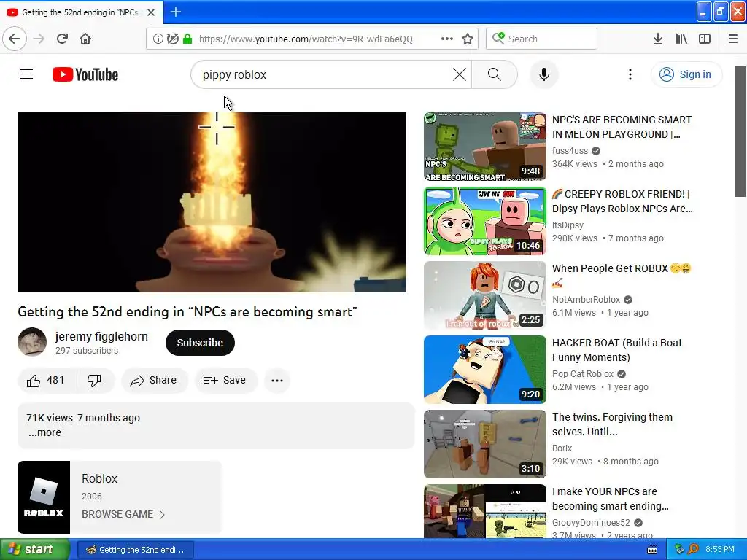This screenshot has height=560, width=747.
Task: Click the orange magnifier system tray icon
Action: click(x=693, y=550)
